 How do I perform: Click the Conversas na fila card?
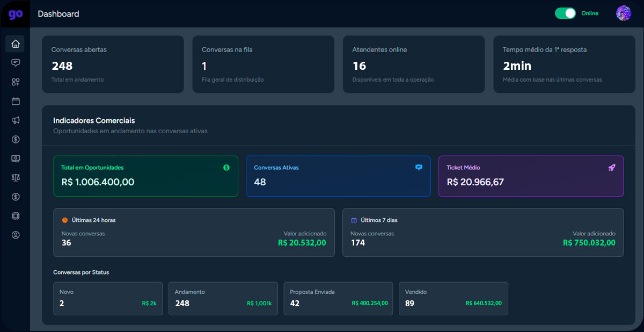[x=263, y=64]
